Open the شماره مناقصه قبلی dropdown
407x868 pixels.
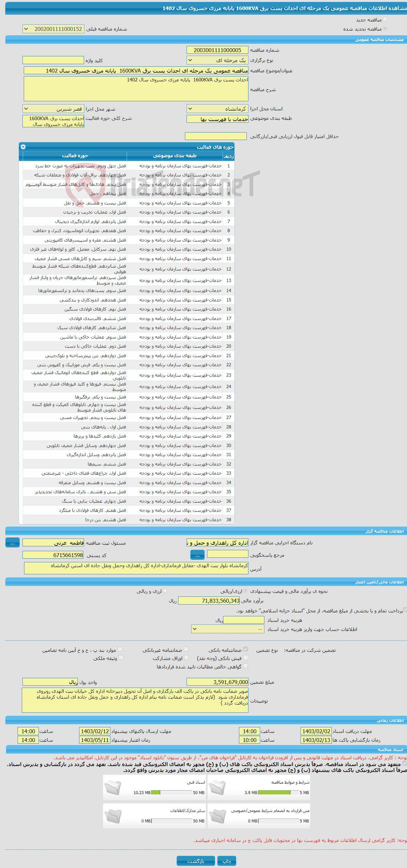[53, 29]
